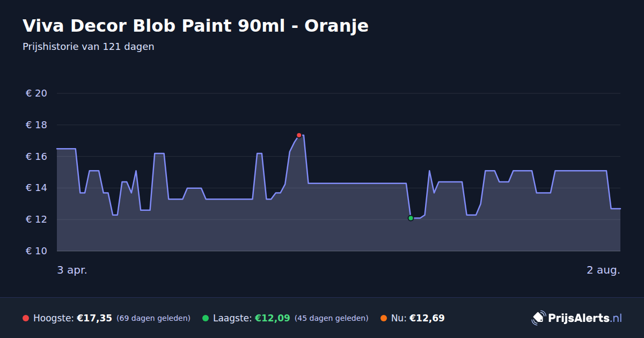Click the 2 aug. end date label
The height and width of the screenshot is (338, 644).
(x=603, y=270)
